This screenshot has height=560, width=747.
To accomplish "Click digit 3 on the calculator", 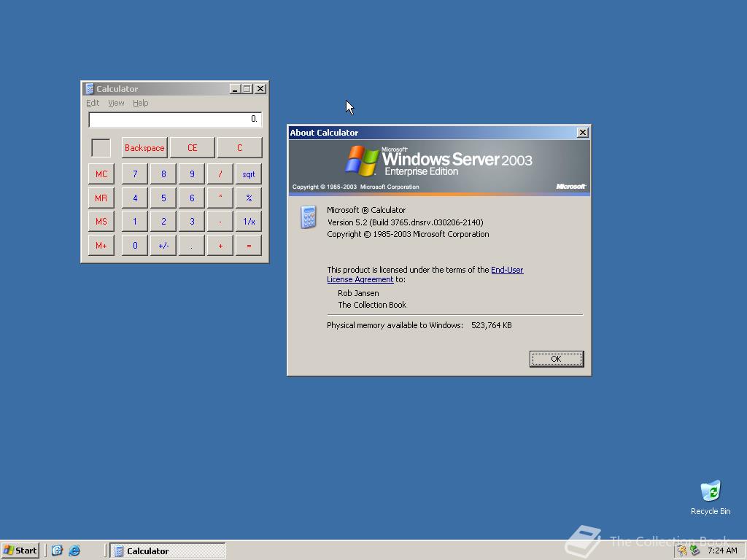I will [192, 222].
